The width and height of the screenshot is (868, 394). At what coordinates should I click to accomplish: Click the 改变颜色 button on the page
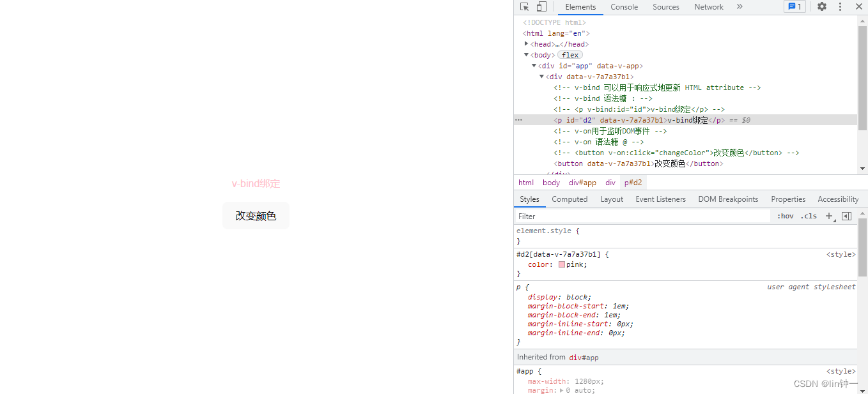click(256, 216)
